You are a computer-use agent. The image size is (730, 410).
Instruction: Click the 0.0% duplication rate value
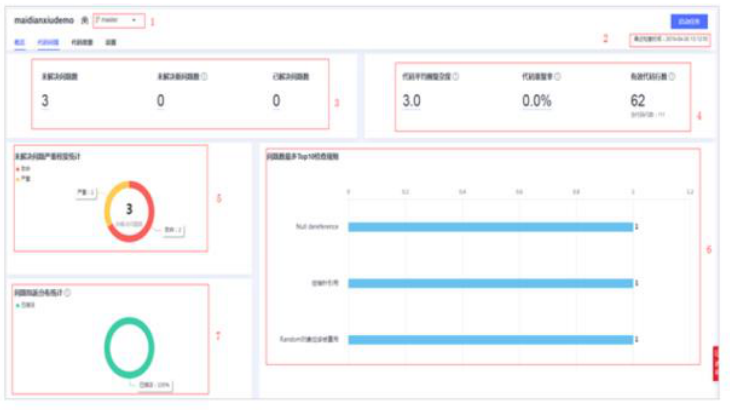[x=537, y=101]
